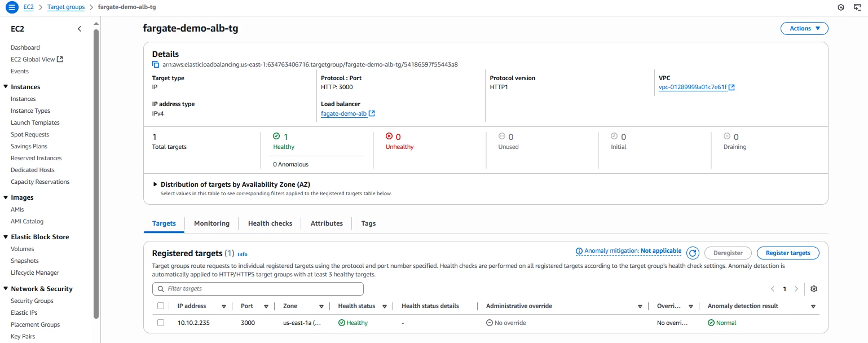Click the refresh registered targets icon
The width and height of the screenshot is (868, 343).
click(693, 253)
